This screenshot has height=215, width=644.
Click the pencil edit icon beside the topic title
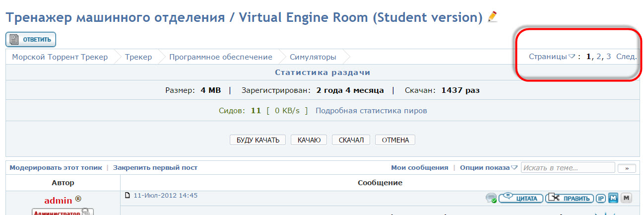(x=492, y=16)
